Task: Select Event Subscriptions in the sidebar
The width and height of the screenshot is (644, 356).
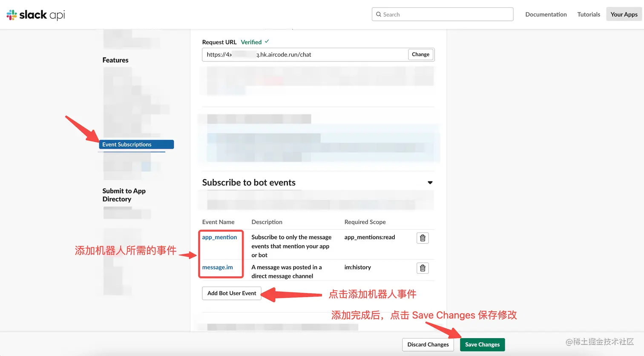Action: (x=136, y=144)
